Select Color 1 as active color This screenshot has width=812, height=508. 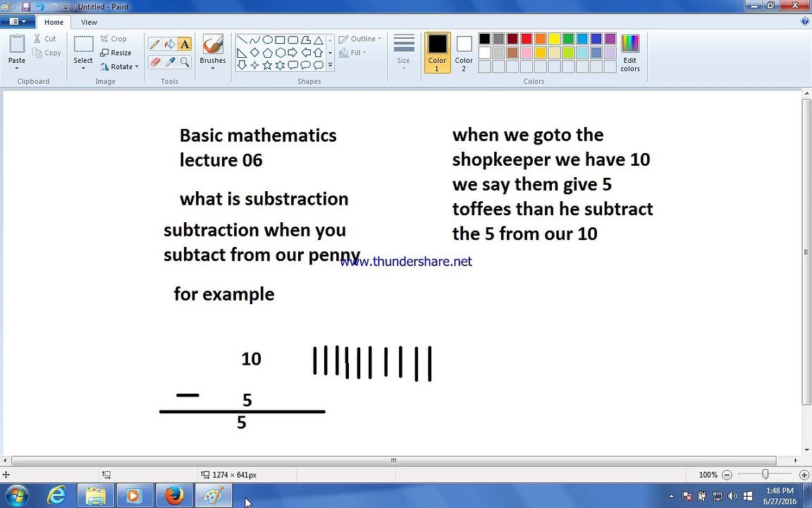[437, 52]
